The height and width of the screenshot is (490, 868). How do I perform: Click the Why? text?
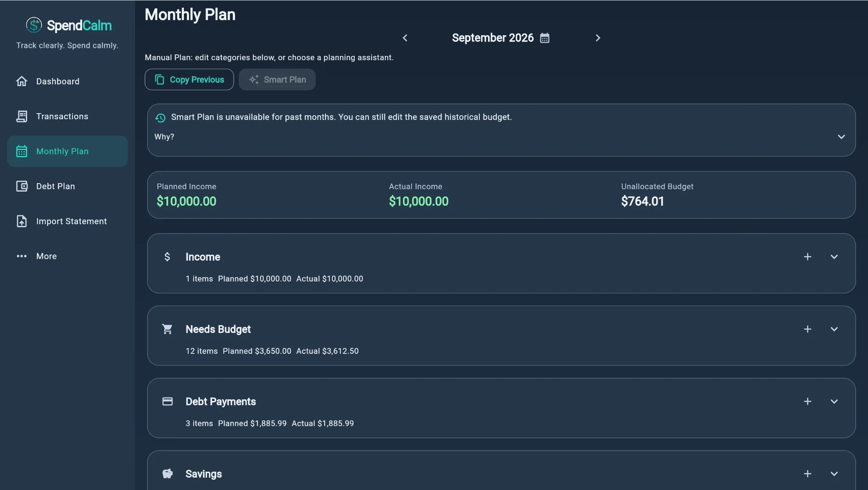pos(164,137)
